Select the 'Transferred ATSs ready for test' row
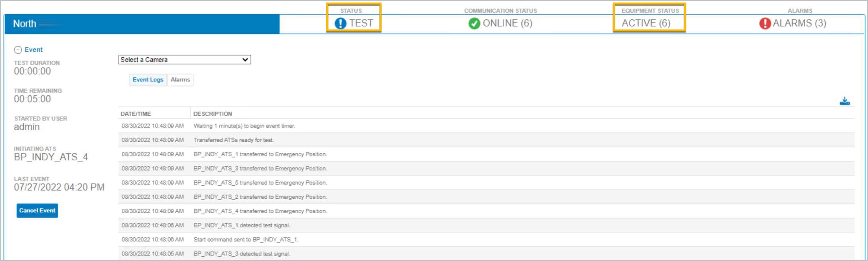 point(487,140)
